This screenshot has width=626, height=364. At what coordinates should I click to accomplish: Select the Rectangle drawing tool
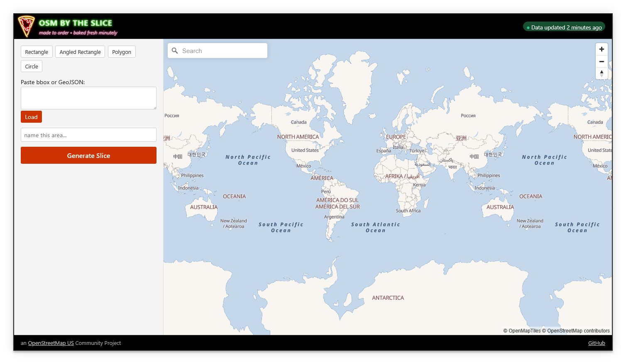pyautogui.click(x=37, y=51)
